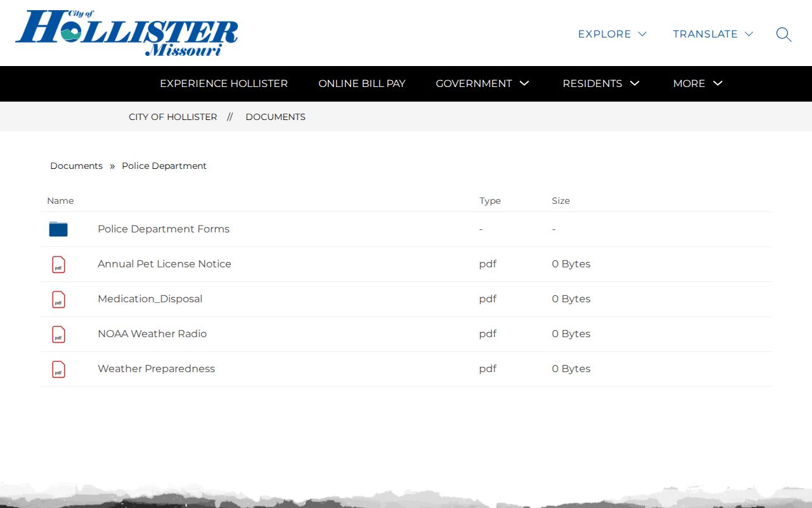Open the search magnifier icon

tap(783, 34)
